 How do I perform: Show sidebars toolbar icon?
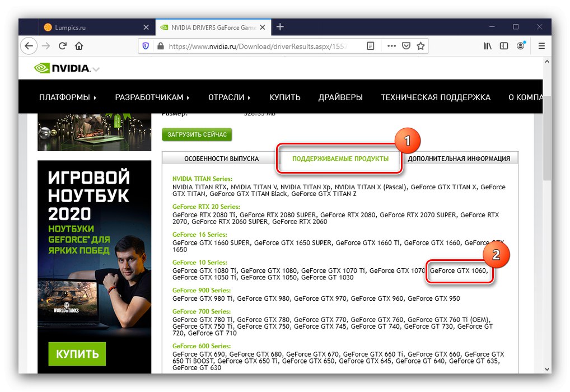[504, 46]
